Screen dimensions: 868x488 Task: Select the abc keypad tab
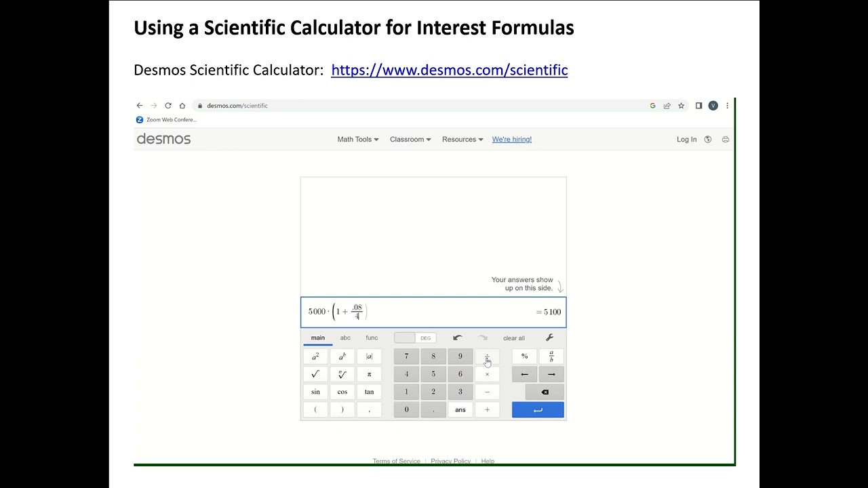(345, 338)
